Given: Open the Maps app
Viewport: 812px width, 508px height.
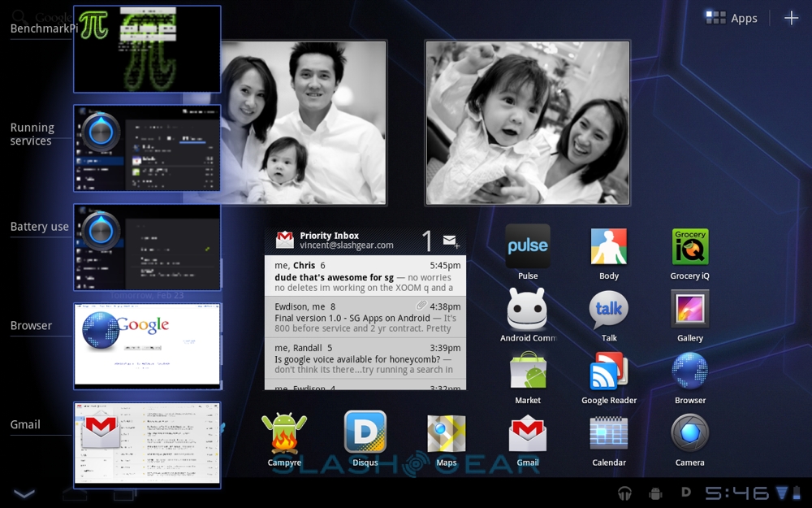Looking at the screenshot, I should pyautogui.click(x=447, y=433).
